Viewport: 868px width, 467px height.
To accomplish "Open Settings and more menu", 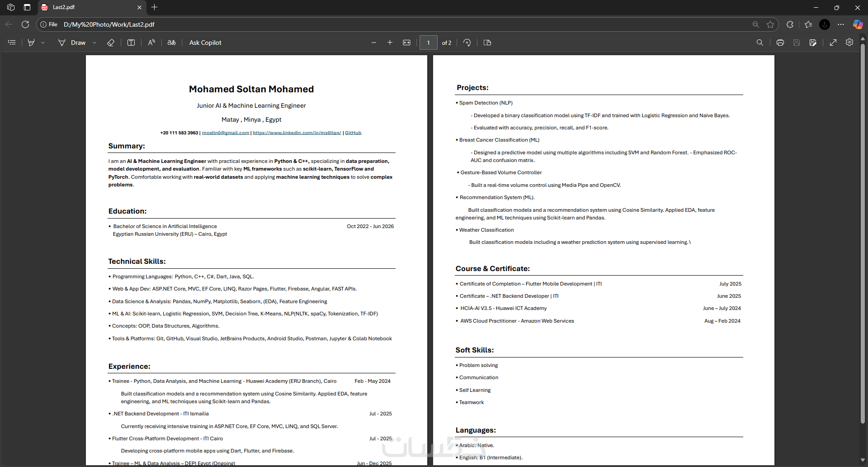I will pos(841,24).
